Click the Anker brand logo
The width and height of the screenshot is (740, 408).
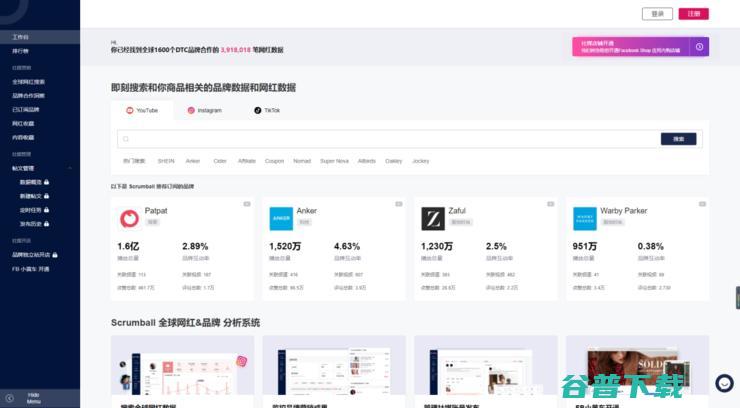point(281,219)
